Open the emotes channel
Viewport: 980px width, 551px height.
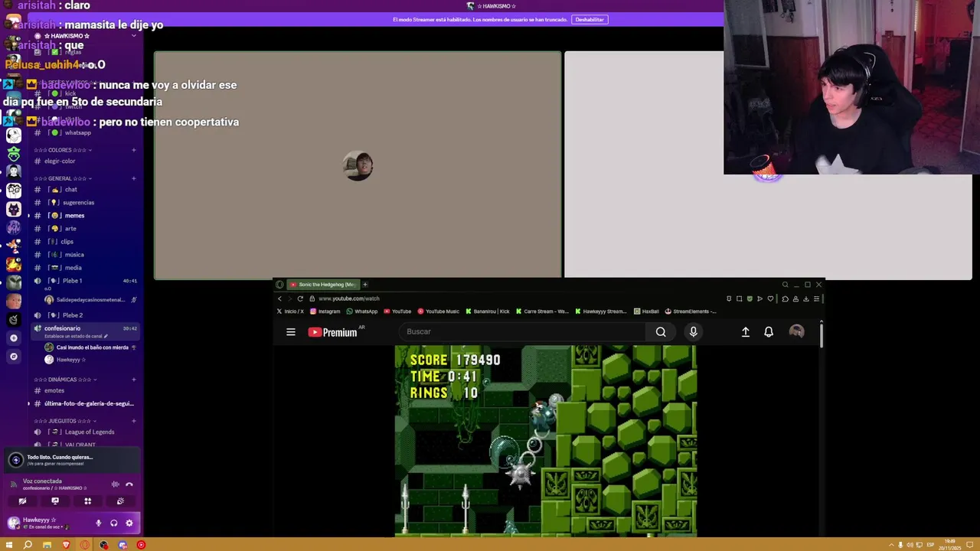pos(84,391)
